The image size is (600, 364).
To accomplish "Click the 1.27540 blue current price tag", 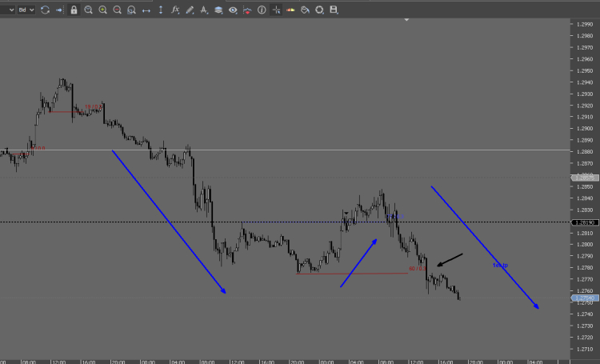I will pyautogui.click(x=585, y=298).
